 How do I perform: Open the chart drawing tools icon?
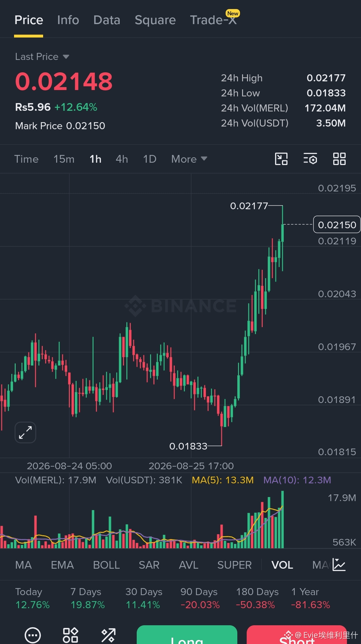point(281,159)
